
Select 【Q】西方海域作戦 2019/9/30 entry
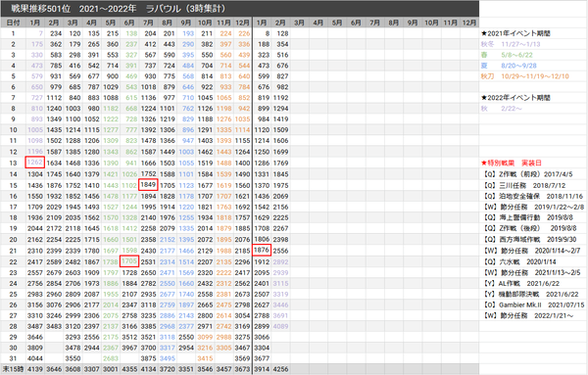pyautogui.click(x=529, y=239)
